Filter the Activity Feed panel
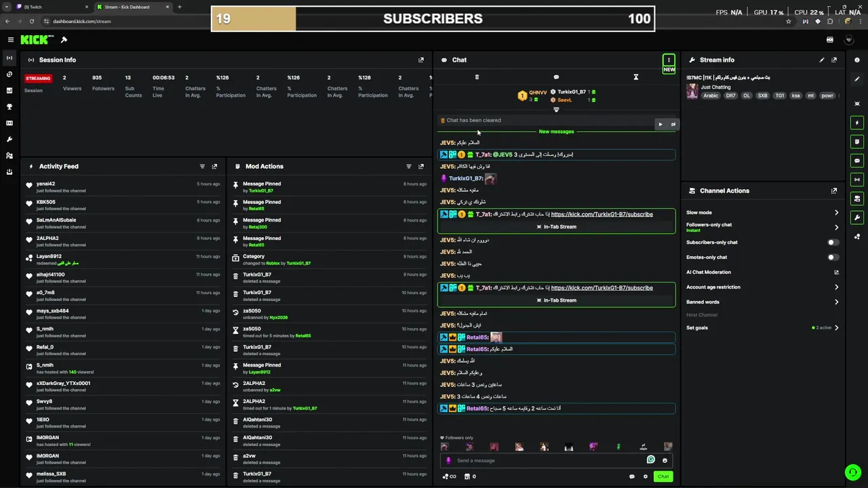This screenshot has width=868, height=488. click(x=202, y=166)
